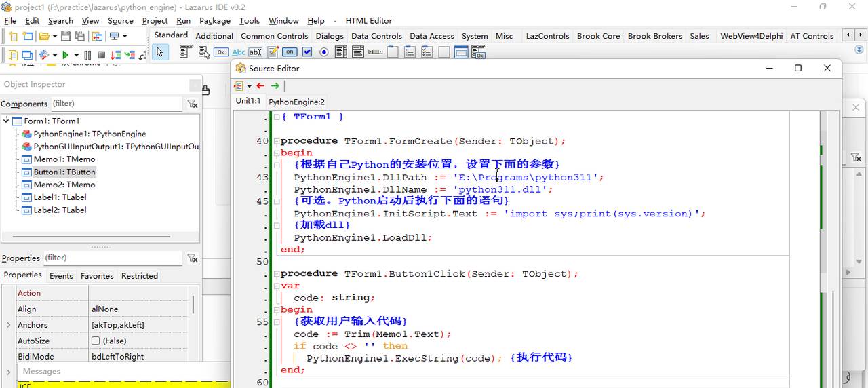
Task: Switch to the Common Controls palette tab
Action: pos(274,36)
